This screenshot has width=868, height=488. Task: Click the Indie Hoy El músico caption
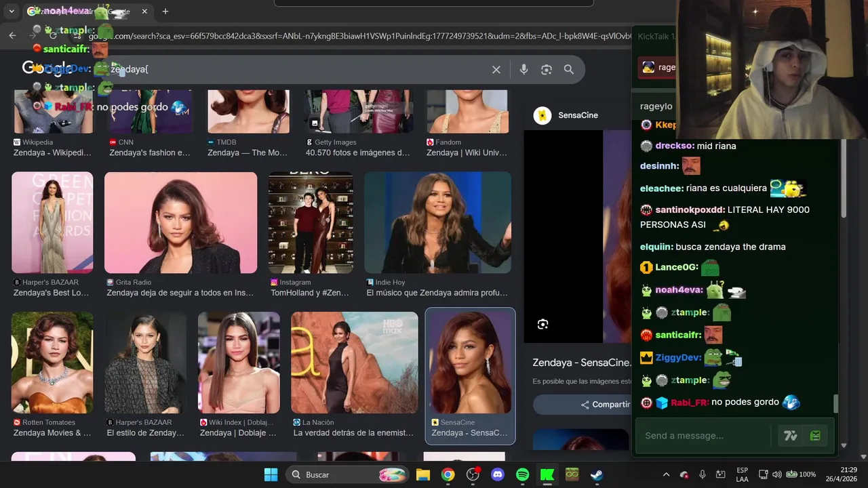pos(437,293)
